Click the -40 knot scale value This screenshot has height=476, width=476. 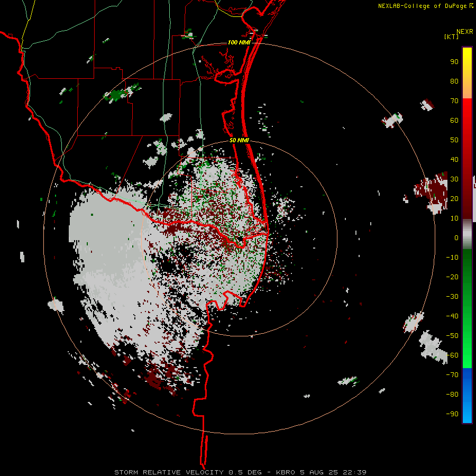[452, 316]
